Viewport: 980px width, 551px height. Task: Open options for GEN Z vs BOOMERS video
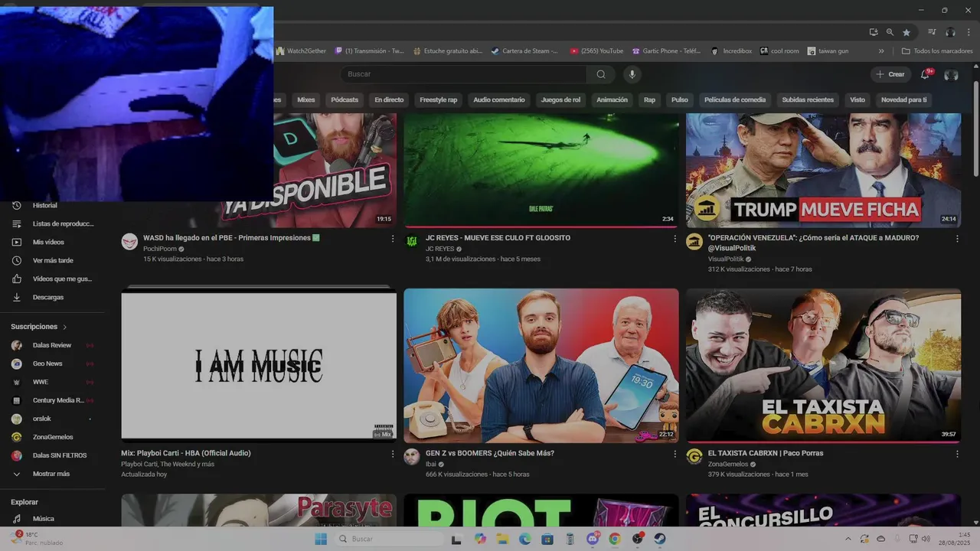click(675, 454)
